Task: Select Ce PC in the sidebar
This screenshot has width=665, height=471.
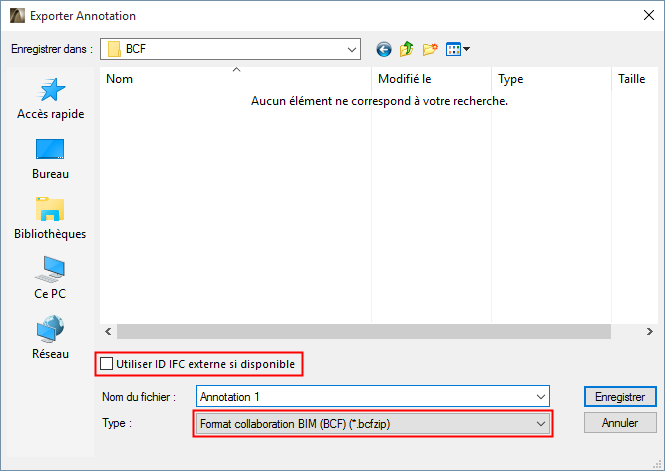Action: pos(50,279)
